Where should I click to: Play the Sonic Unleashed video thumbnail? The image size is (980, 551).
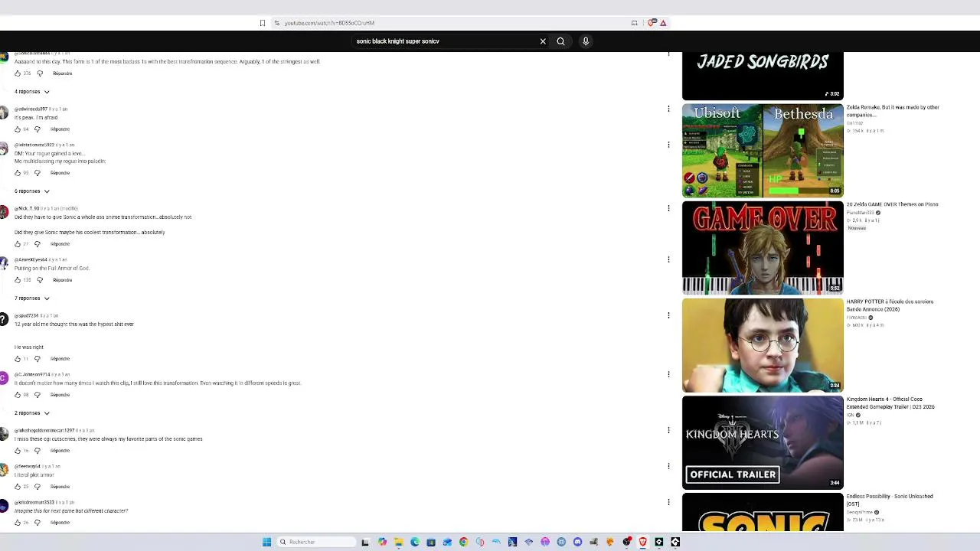pyautogui.click(x=763, y=512)
